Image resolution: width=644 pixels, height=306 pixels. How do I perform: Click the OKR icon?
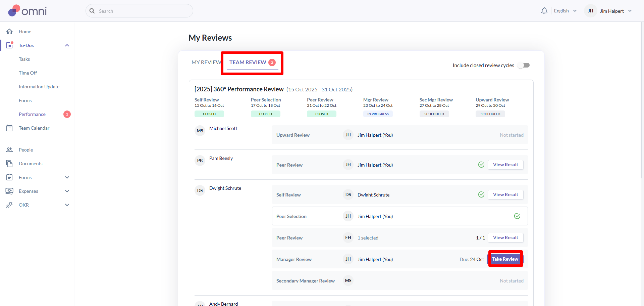pyautogui.click(x=9, y=205)
